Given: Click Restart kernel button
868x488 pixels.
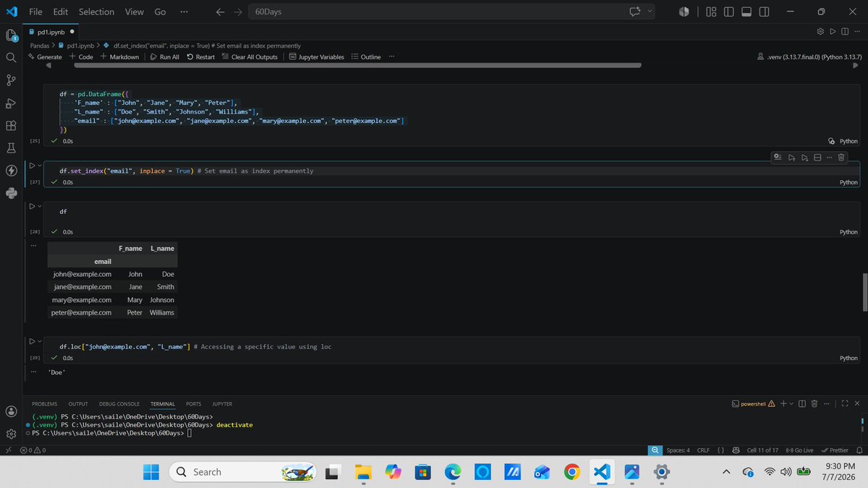Looking at the screenshot, I should (200, 56).
